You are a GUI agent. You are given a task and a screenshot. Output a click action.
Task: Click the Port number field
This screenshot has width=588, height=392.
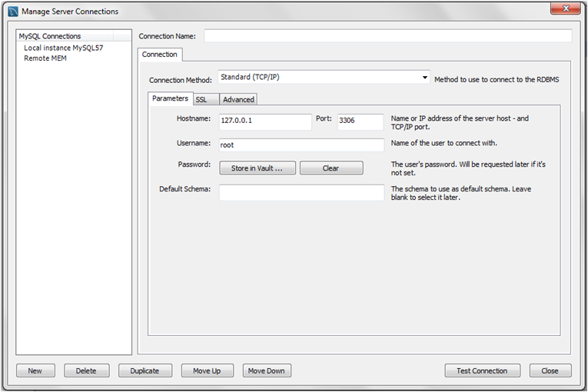(x=359, y=121)
